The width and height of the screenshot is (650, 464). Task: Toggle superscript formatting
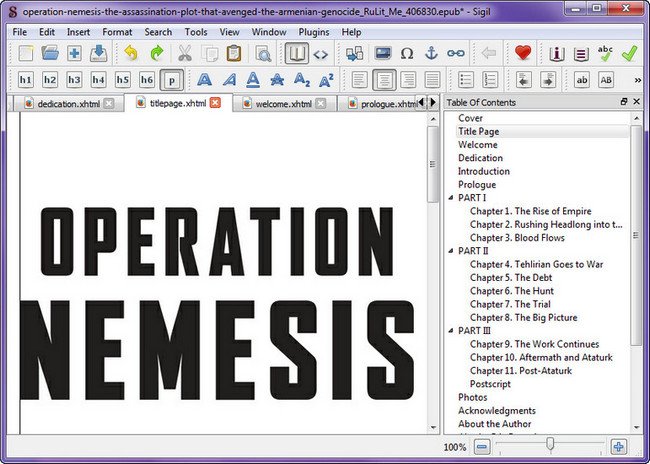click(326, 80)
